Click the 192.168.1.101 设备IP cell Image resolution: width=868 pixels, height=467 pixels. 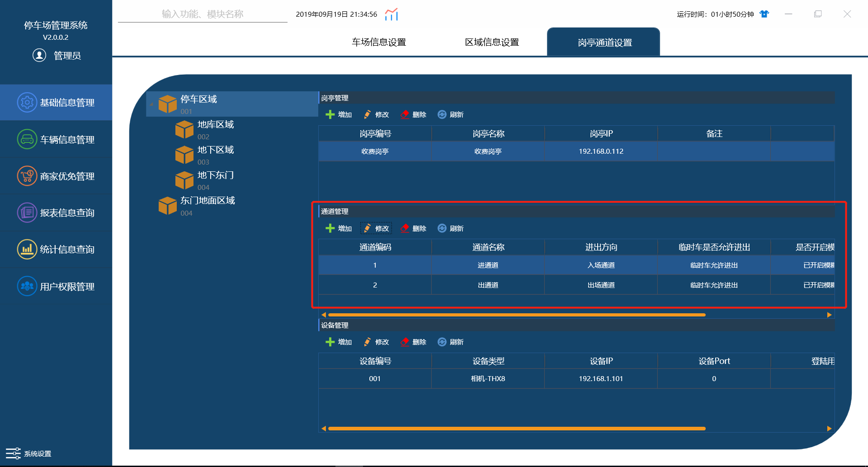point(601,379)
